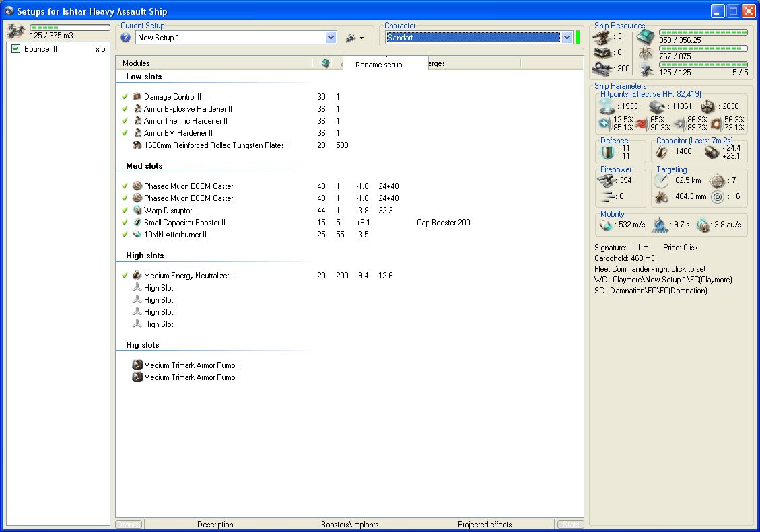Click the Cap Booster 200 charge text
Screen dimensions: 760x532
443,223
